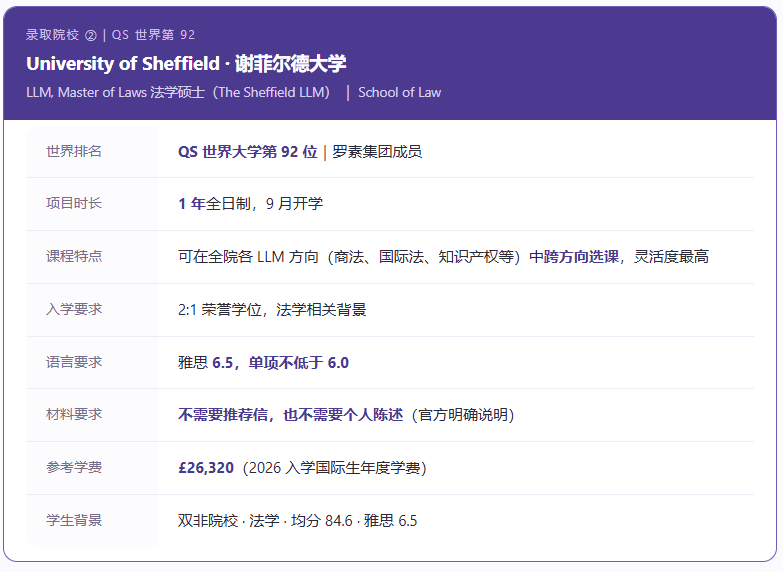Click the value 'QS 世界大学第 92 位'
This screenshot has width=783, height=572.
248,151
